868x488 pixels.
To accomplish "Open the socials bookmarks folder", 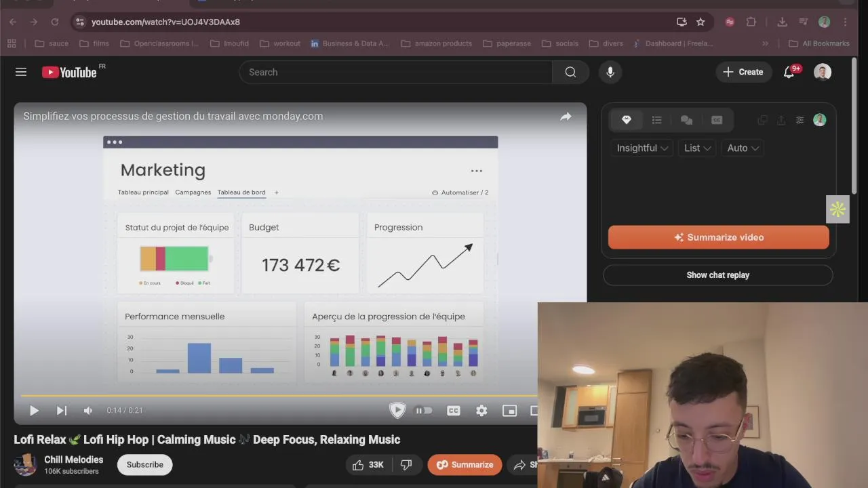I will (560, 43).
